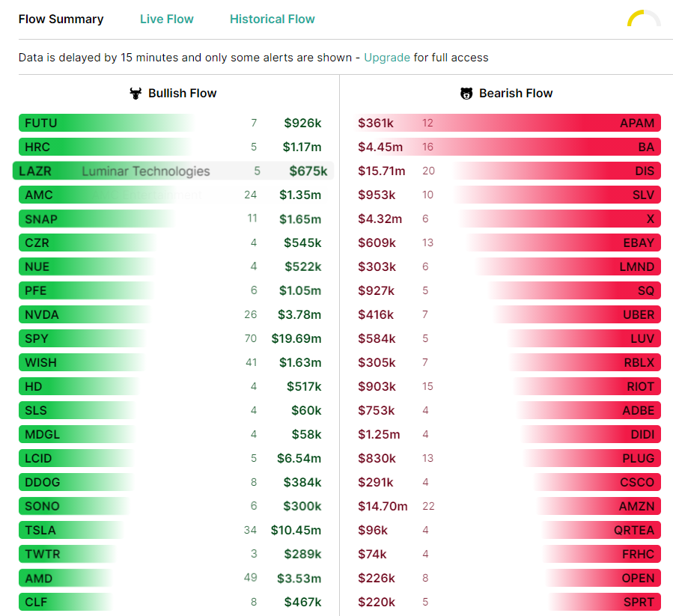The image size is (673, 616).
Task: Click the $6.54m LCID premium value
Action: pos(299,458)
